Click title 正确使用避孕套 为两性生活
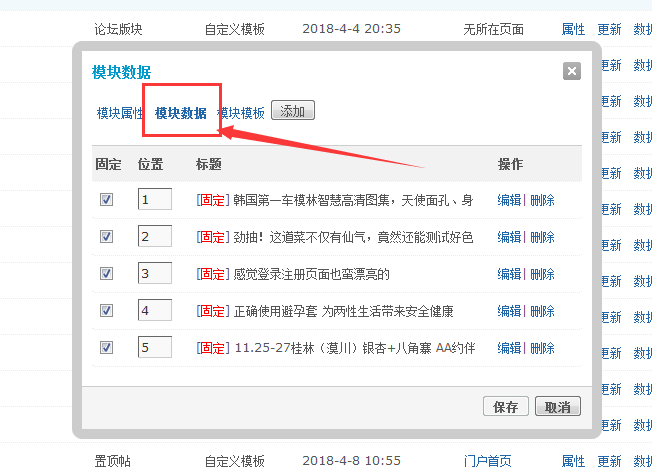This screenshot has width=652, height=469. tap(343, 311)
